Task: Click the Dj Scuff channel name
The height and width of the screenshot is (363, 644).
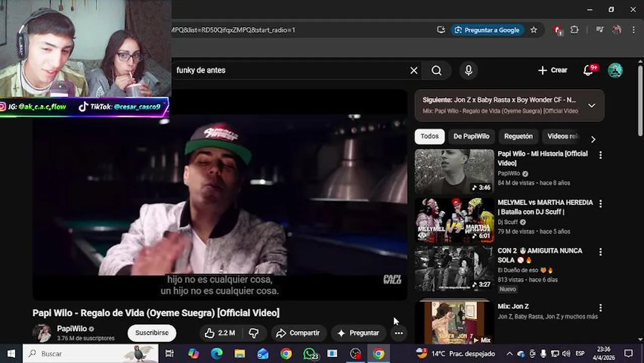Action: pyautogui.click(x=507, y=222)
